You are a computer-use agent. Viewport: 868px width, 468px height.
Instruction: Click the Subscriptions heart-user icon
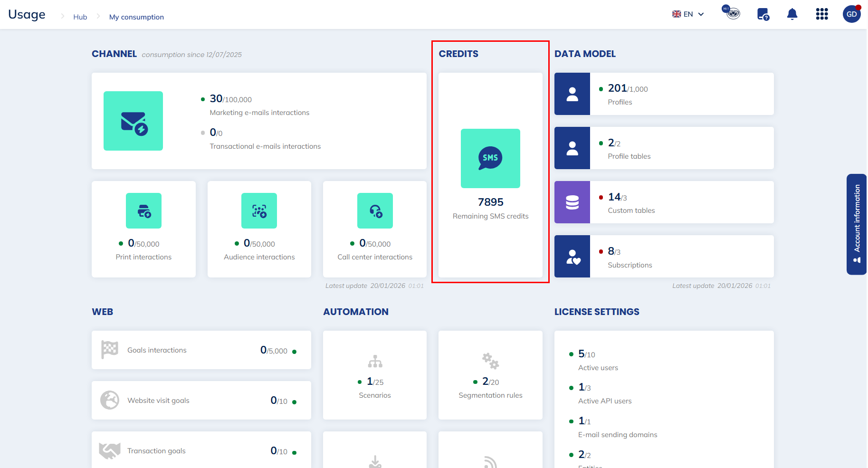[x=572, y=257]
